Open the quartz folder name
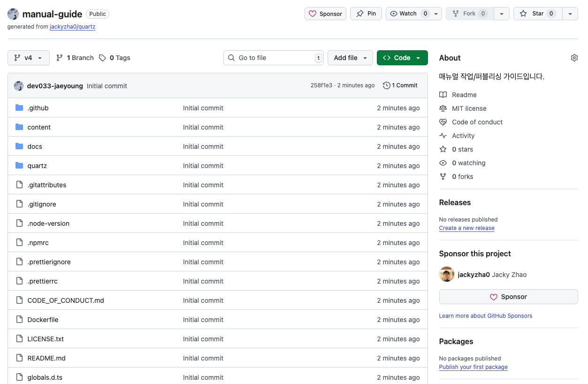The width and height of the screenshot is (588, 384). point(37,166)
